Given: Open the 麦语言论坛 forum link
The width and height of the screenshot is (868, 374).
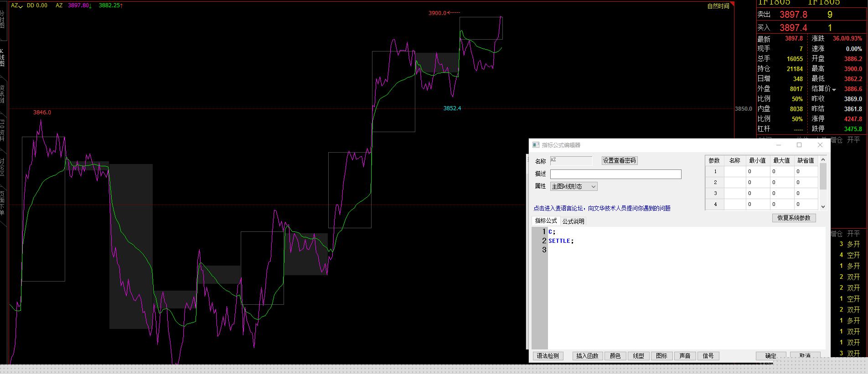Looking at the screenshot, I should [602, 208].
